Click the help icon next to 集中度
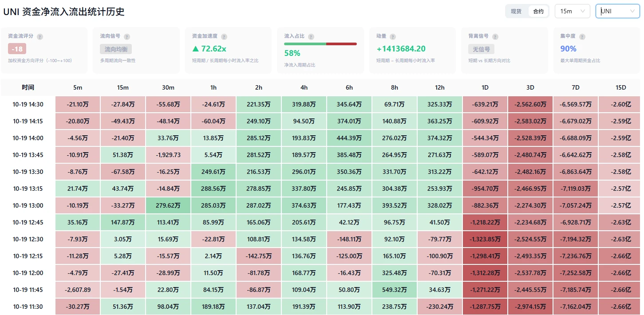Viewport: 644px width, 315px height. coord(582,37)
